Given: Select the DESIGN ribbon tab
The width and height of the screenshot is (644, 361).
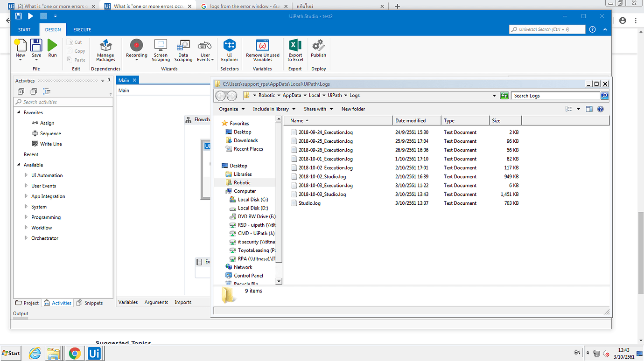Looking at the screenshot, I should click(x=53, y=29).
